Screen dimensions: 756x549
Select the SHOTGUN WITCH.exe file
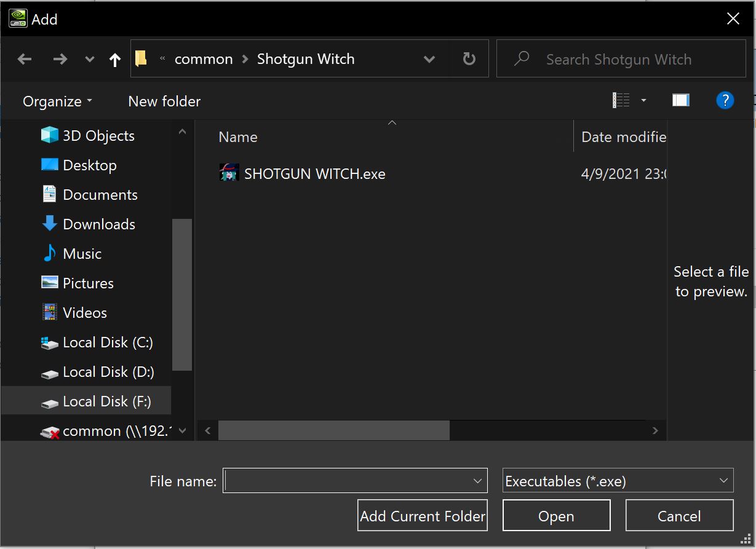314,174
